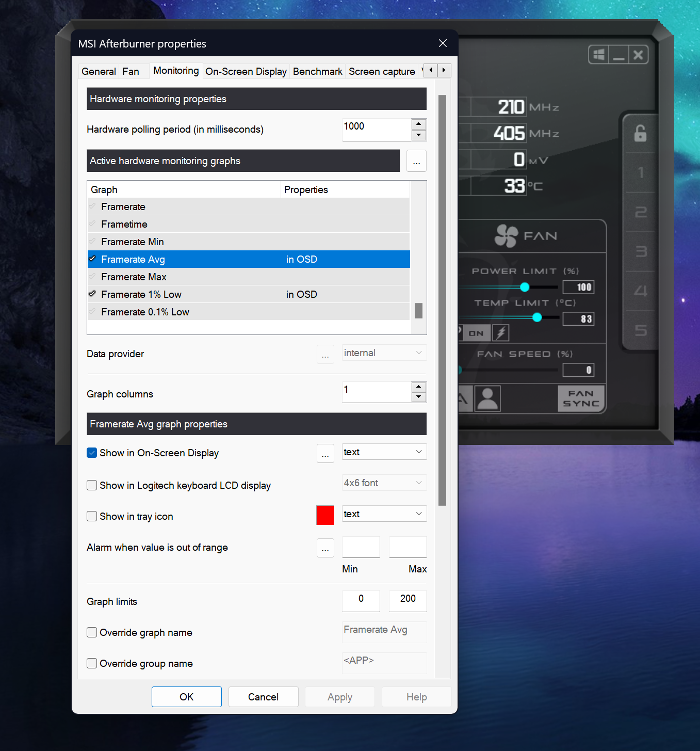Click the lightning bolt icon beside ON
This screenshot has width=700, height=751.
pyautogui.click(x=500, y=333)
